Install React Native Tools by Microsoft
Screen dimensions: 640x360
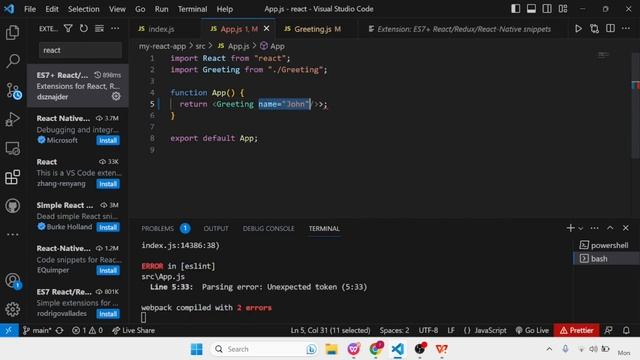point(108,140)
